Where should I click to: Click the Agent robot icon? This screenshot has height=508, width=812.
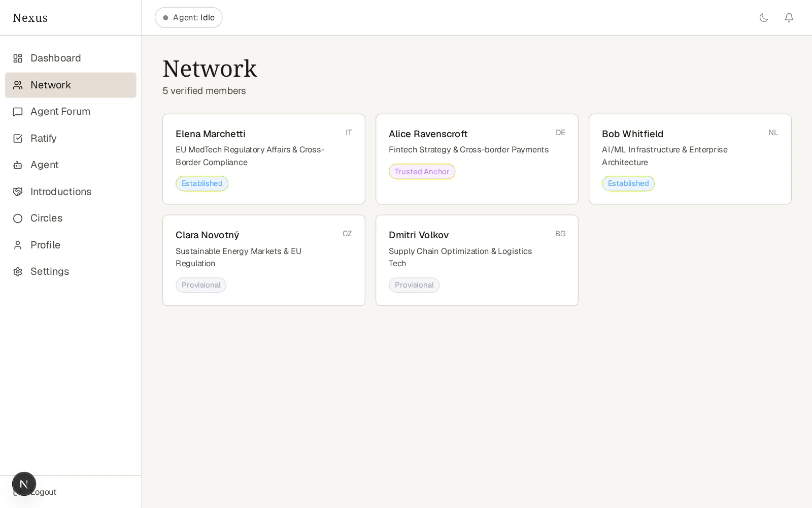[x=18, y=165]
